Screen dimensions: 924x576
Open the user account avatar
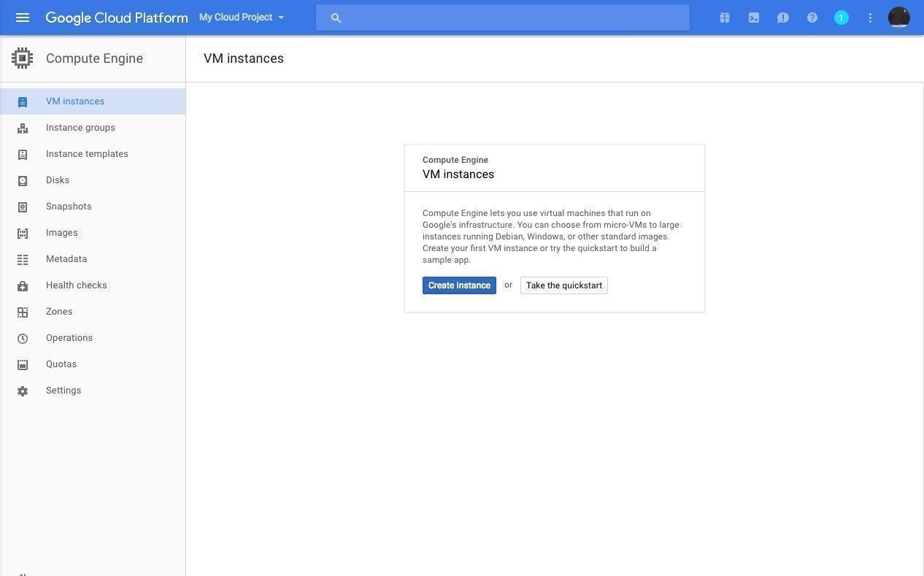click(x=899, y=18)
